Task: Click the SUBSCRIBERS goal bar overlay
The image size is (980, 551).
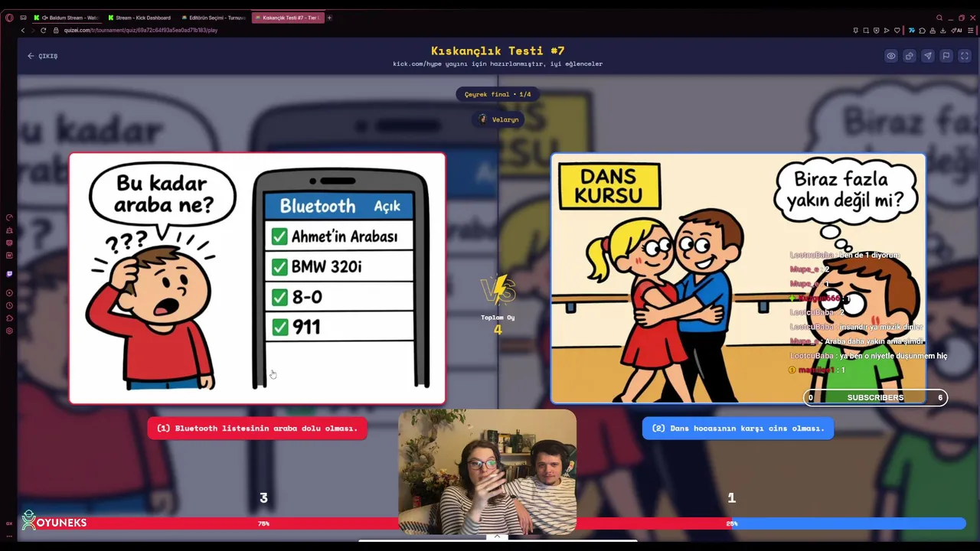Action: coord(875,397)
